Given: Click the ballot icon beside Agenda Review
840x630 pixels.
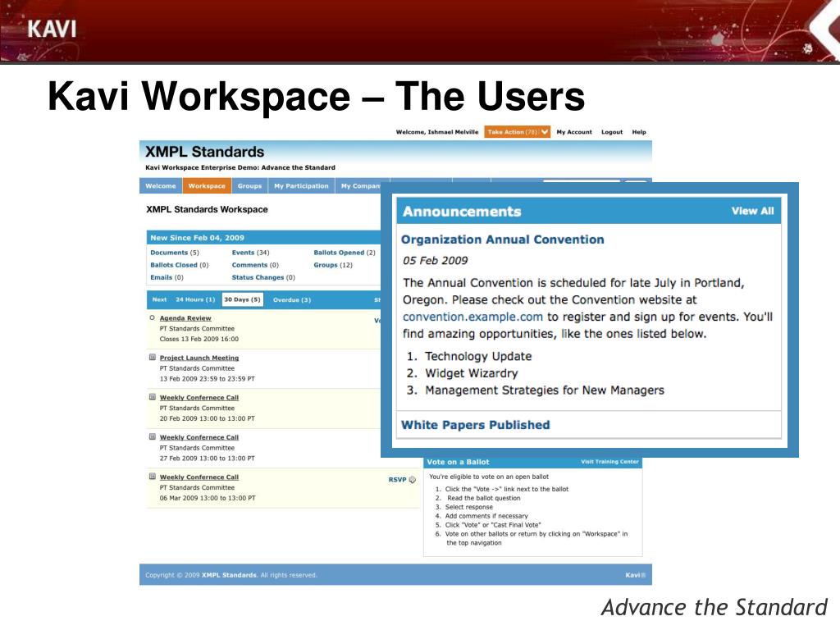Looking at the screenshot, I should (152, 317).
